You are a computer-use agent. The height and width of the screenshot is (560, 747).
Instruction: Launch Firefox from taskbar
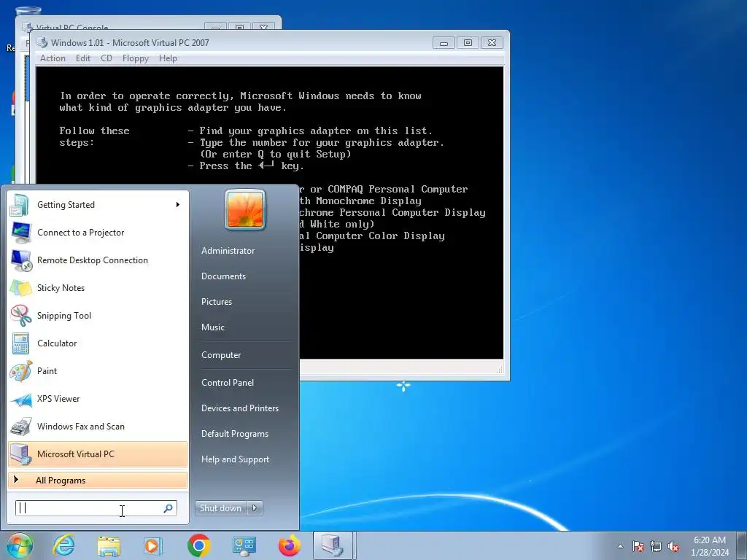point(289,545)
